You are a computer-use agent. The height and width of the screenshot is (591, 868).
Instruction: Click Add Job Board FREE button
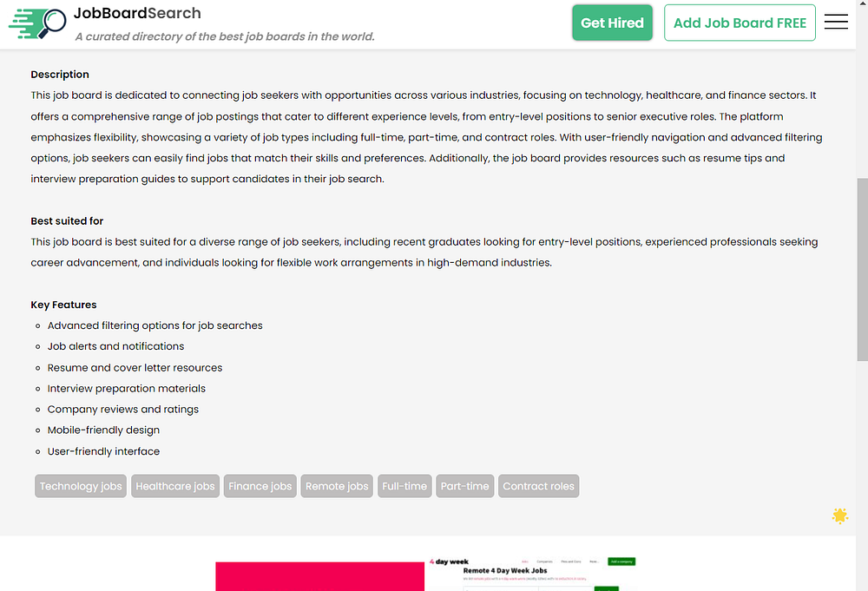click(x=740, y=23)
